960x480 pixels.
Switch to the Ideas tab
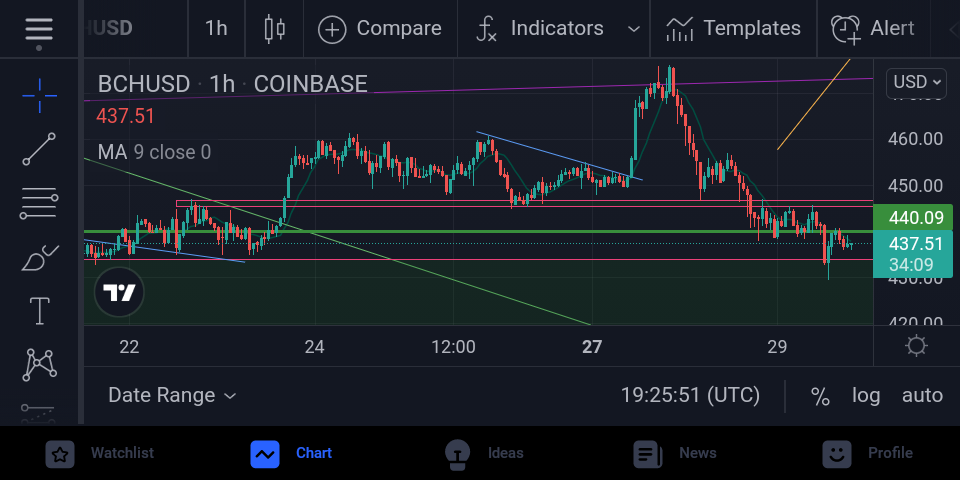click(x=484, y=454)
